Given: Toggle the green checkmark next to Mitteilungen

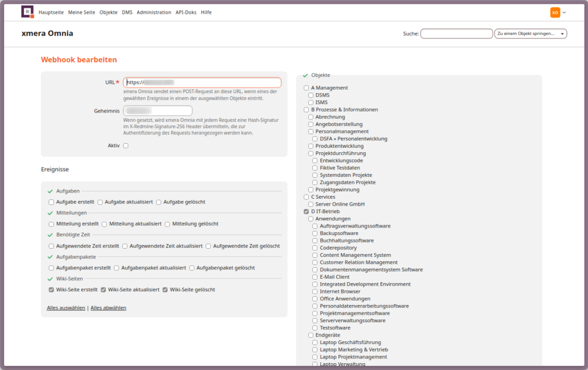Looking at the screenshot, I should point(51,213).
